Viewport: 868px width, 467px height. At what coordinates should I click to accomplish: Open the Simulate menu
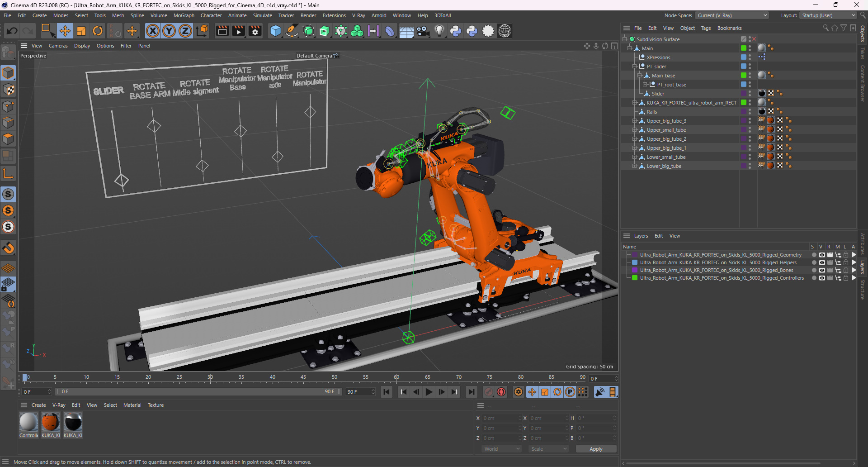pyautogui.click(x=262, y=15)
